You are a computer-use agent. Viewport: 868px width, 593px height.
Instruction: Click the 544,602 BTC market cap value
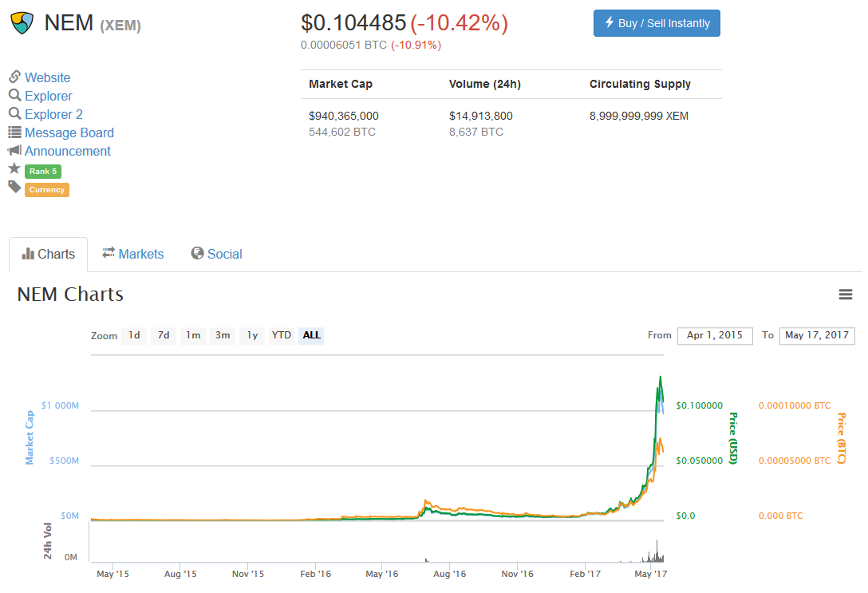[342, 132]
